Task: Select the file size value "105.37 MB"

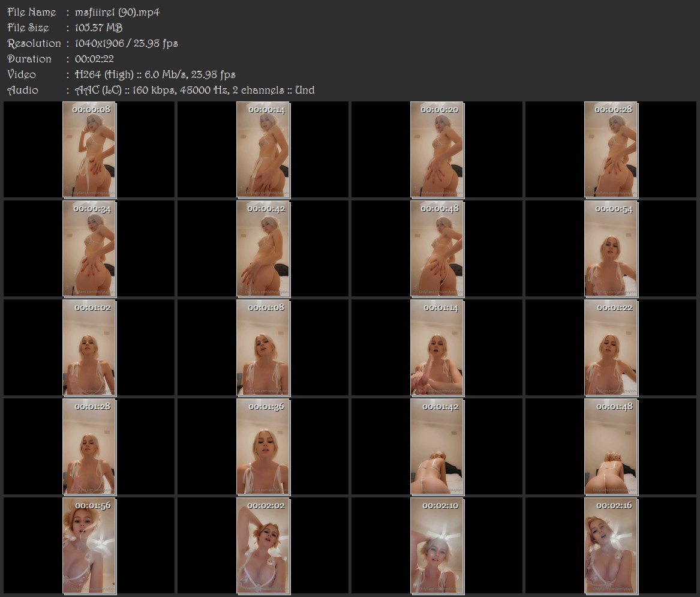Action: [98, 28]
